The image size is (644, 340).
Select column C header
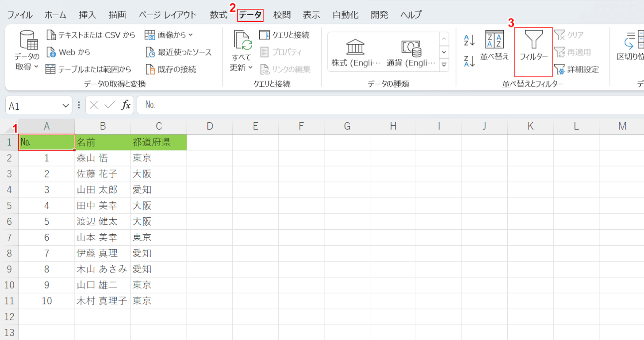click(159, 126)
